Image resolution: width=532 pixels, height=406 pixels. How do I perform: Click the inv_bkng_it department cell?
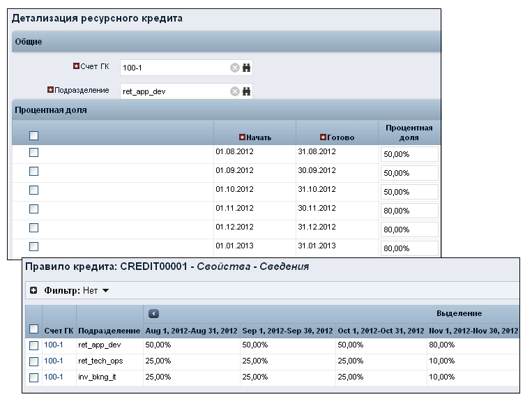point(97,377)
